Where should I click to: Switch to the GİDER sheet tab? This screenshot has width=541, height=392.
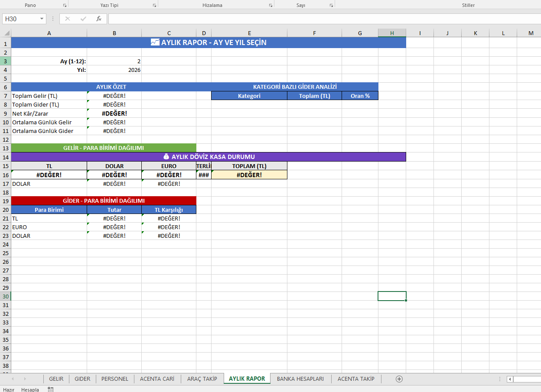click(82, 379)
